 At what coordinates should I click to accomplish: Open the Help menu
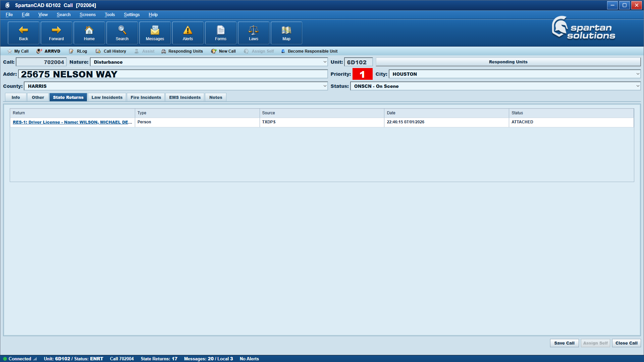coord(153,14)
